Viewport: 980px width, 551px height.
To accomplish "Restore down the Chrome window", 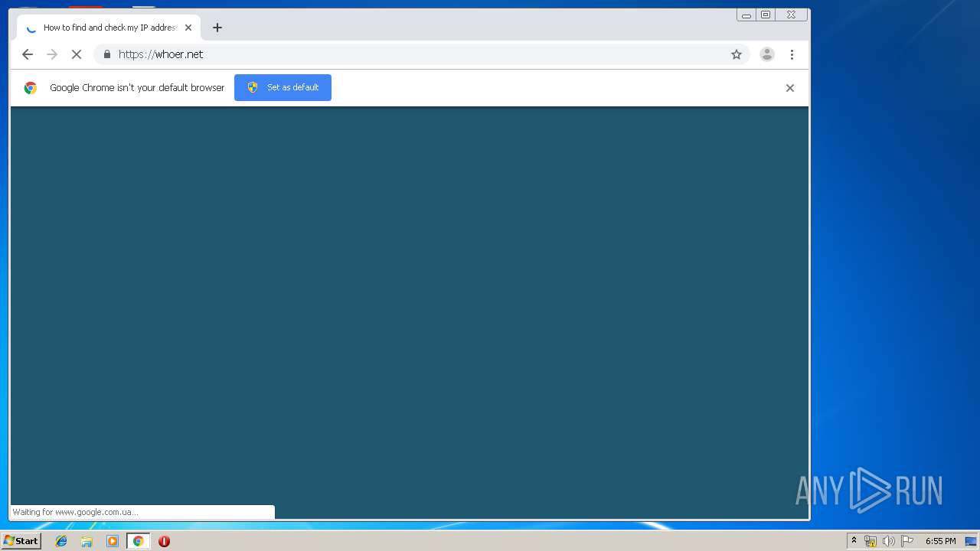I will 766,15.
